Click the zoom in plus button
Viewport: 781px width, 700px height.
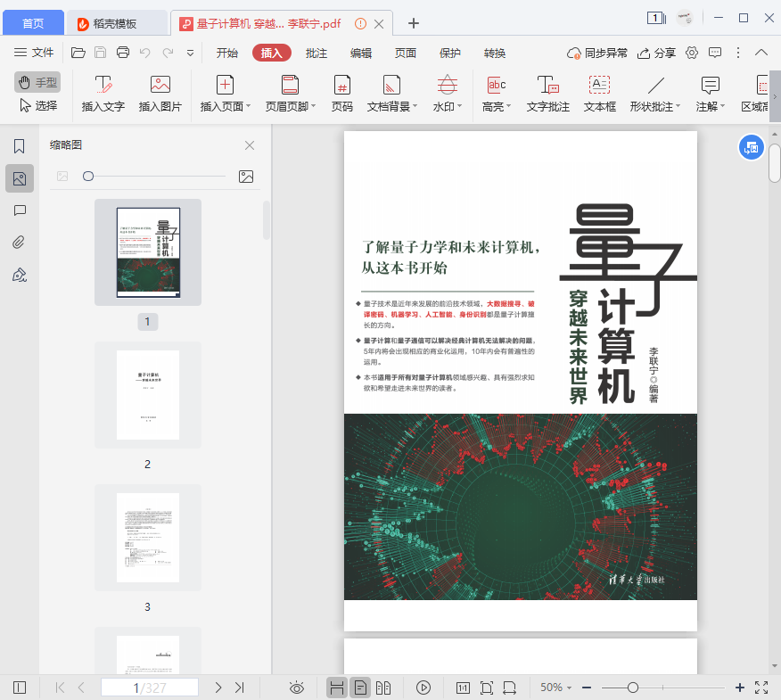pos(740,688)
